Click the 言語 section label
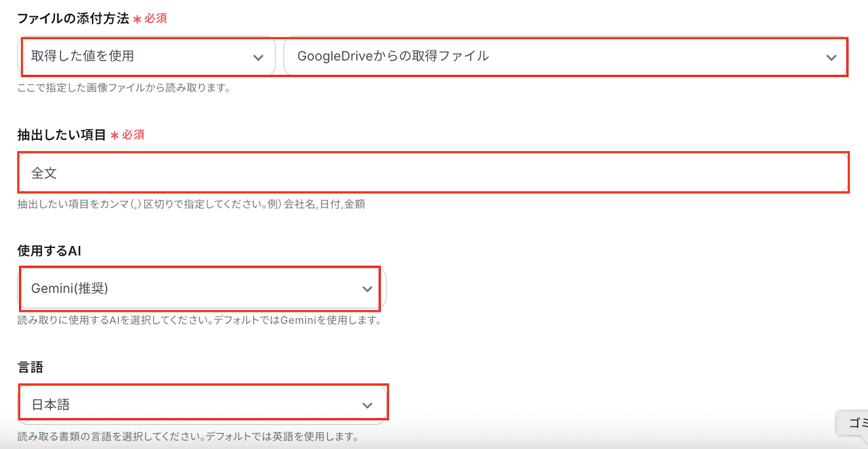The width and height of the screenshot is (868, 449). [x=30, y=367]
